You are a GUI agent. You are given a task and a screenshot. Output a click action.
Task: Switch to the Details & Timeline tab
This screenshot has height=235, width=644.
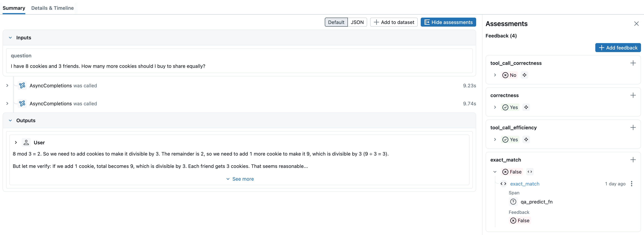tap(52, 8)
